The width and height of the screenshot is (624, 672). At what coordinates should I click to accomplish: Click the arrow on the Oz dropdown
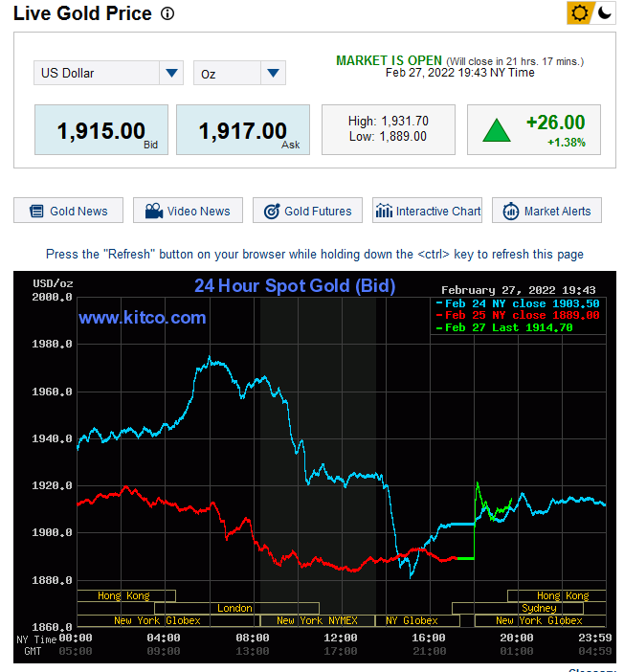coord(273,73)
